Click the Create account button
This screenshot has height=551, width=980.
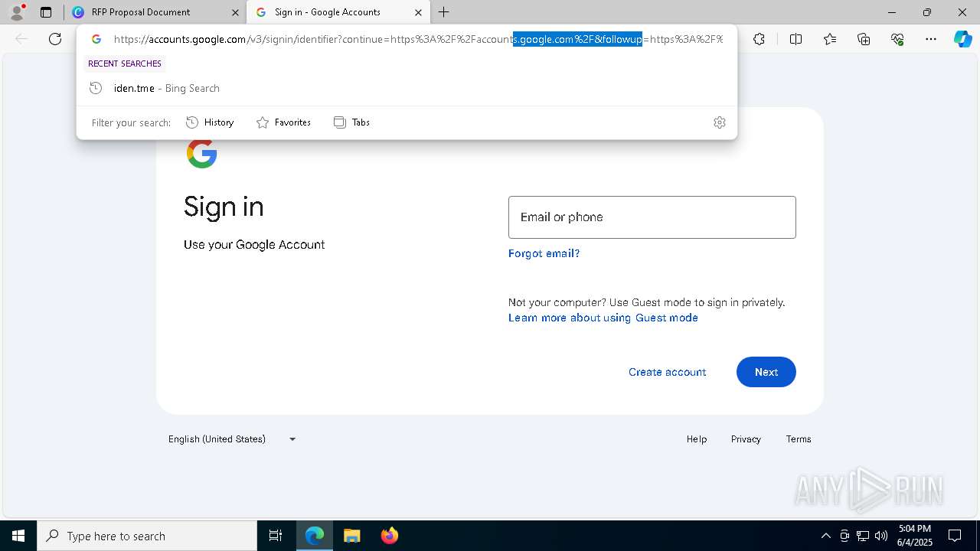(x=668, y=372)
